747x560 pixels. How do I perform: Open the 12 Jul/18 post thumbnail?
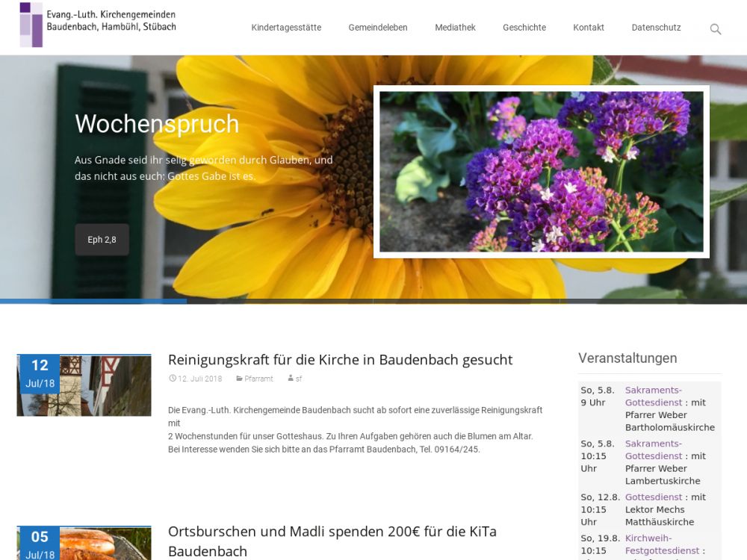[x=84, y=385]
